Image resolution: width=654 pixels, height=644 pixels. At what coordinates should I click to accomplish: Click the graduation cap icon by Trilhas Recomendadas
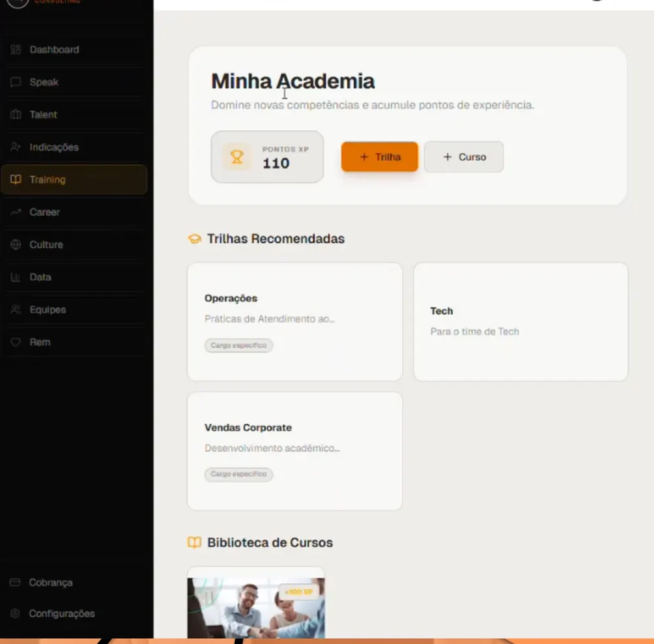click(x=194, y=239)
